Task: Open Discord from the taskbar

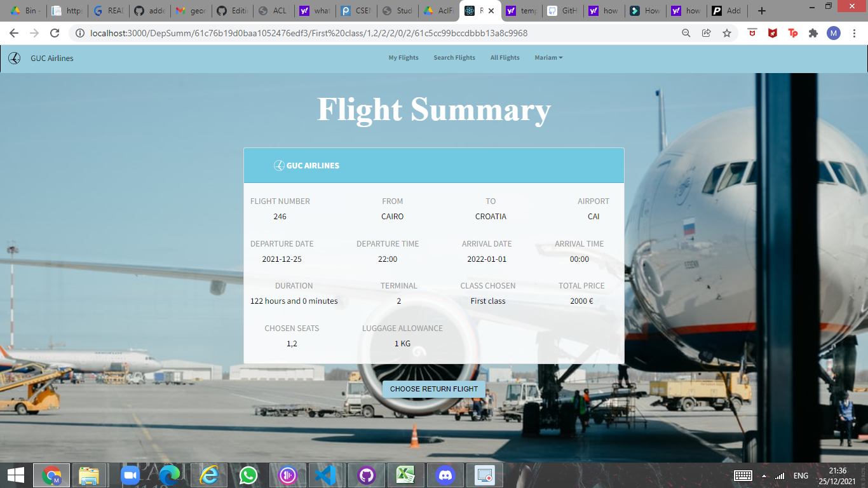Action: click(x=445, y=475)
